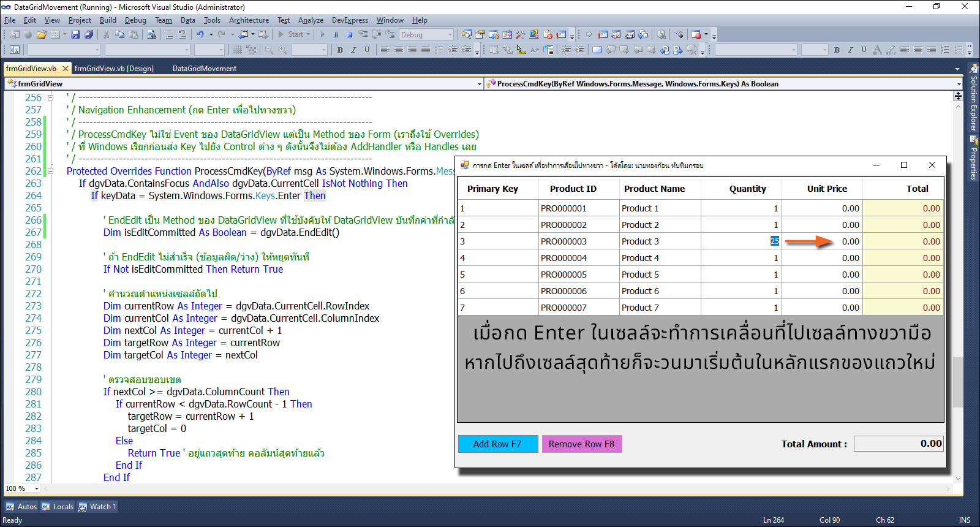Click the red breakpoint circle icon
Image resolution: width=980 pixels, height=527 pixels.
696,34
